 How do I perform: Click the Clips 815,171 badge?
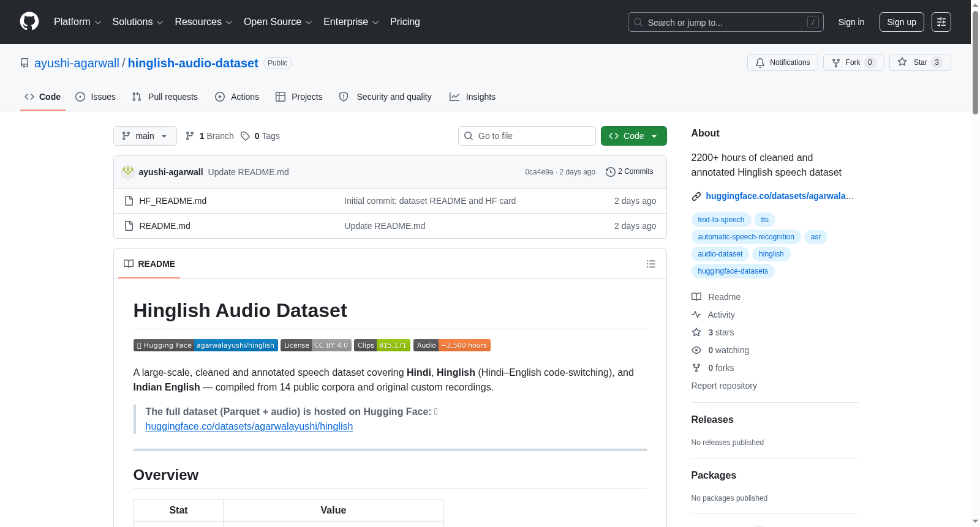pos(382,345)
